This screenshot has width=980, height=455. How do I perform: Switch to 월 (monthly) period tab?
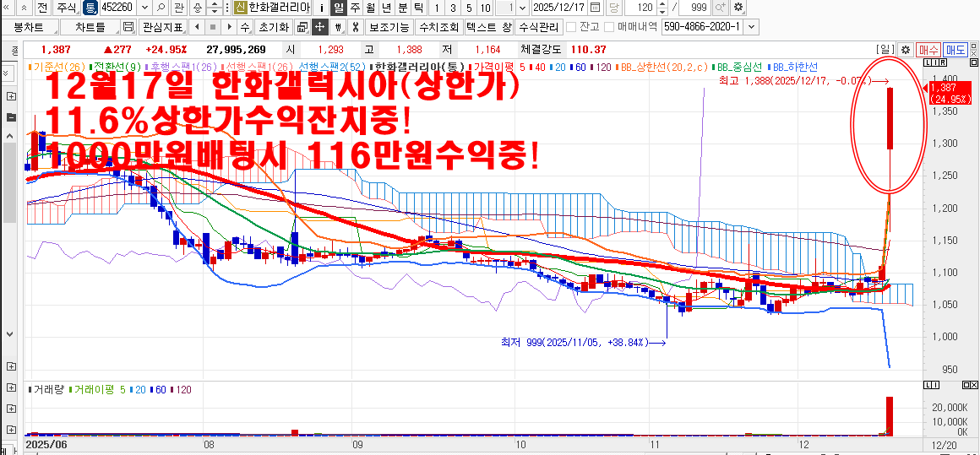(x=369, y=8)
